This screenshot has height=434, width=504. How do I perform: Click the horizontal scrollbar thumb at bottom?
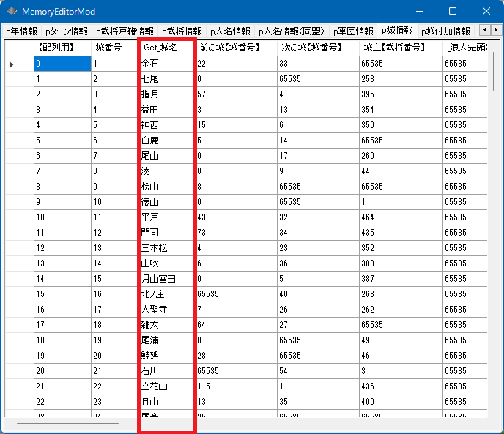tap(67, 423)
